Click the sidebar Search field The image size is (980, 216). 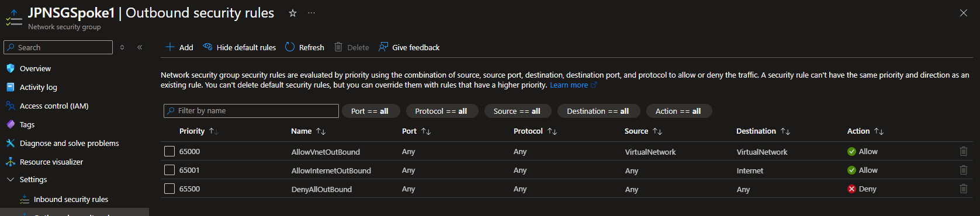click(x=58, y=47)
